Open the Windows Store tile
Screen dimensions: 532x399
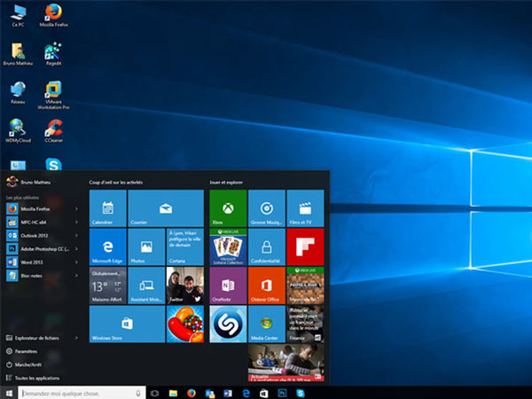click(x=127, y=324)
